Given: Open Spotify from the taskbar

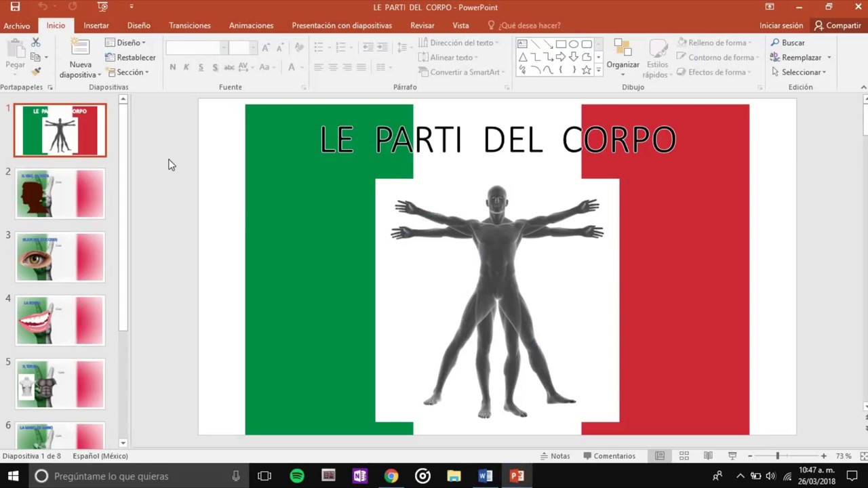Looking at the screenshot, I should coord(297,476).
